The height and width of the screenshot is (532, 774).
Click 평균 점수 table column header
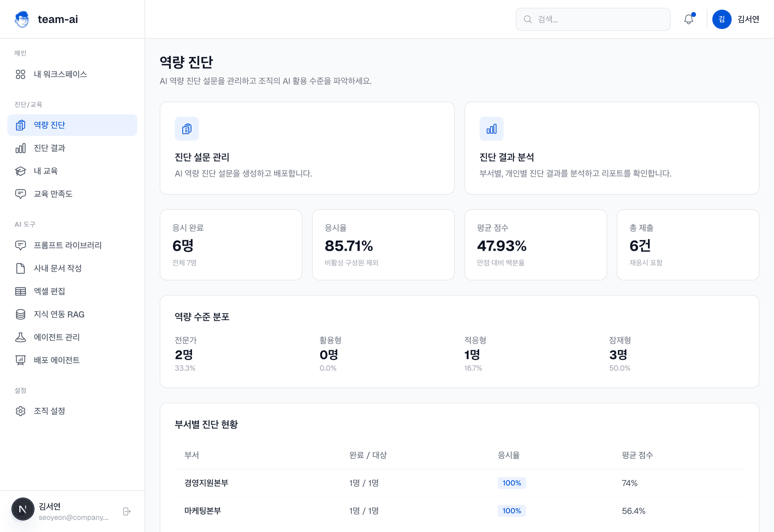[637, 455]
